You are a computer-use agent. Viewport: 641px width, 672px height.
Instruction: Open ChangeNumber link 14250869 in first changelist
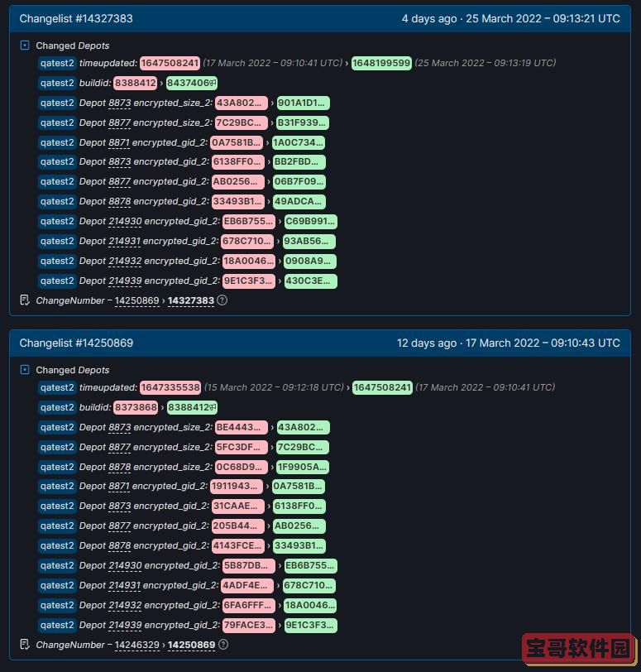pyautogui.click(x=137, y=300)
